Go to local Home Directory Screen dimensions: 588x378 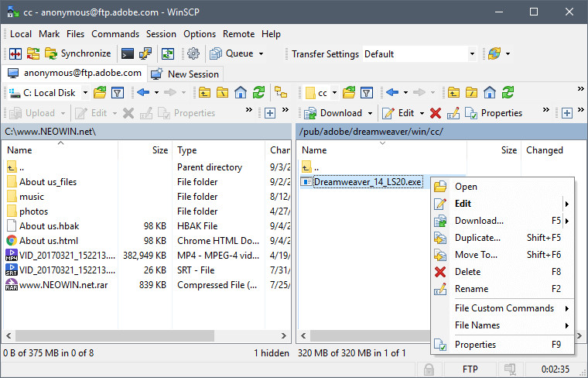241,92
